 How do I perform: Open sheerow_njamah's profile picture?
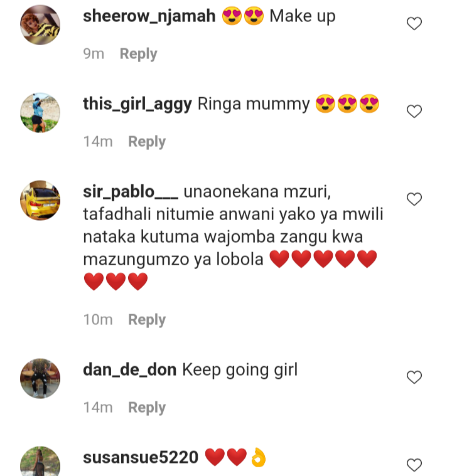[40, 25]
